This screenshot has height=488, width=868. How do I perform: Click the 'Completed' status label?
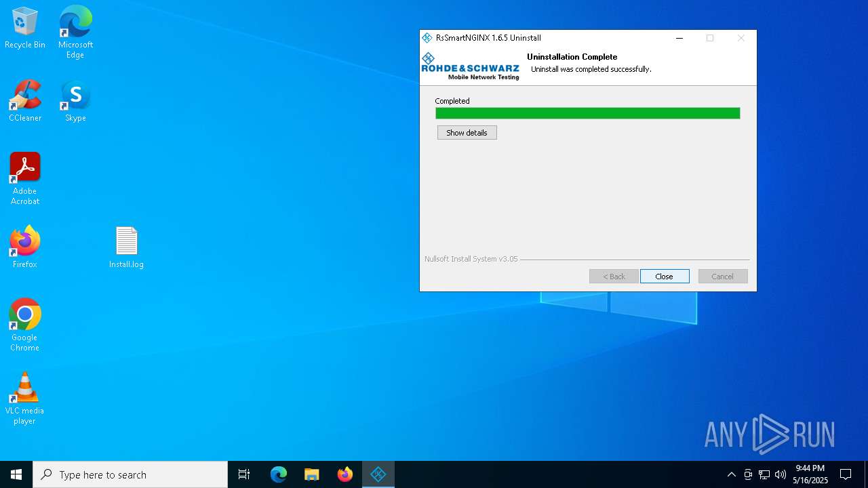(x=452, y=101)
